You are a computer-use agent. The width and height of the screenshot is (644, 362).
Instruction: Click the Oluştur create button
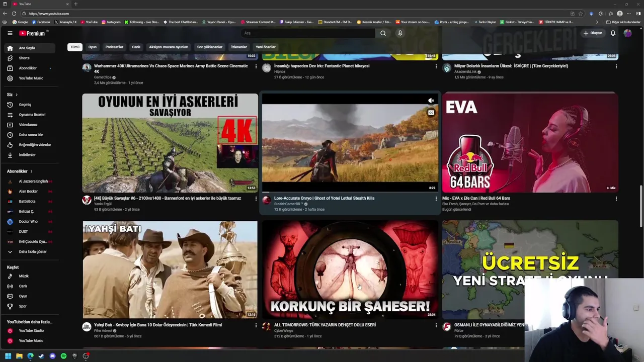point(593,33)
